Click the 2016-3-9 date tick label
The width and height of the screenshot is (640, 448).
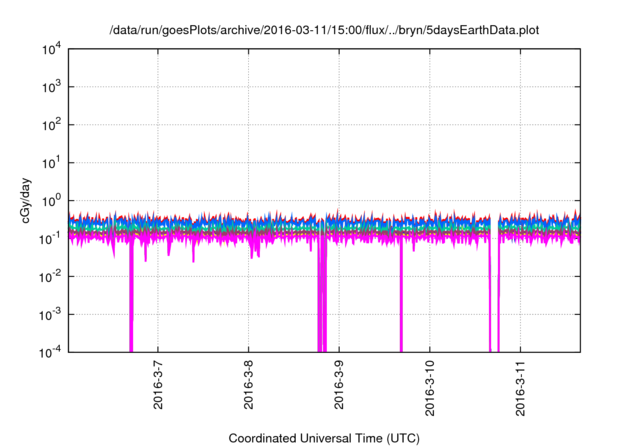point(339,385)
